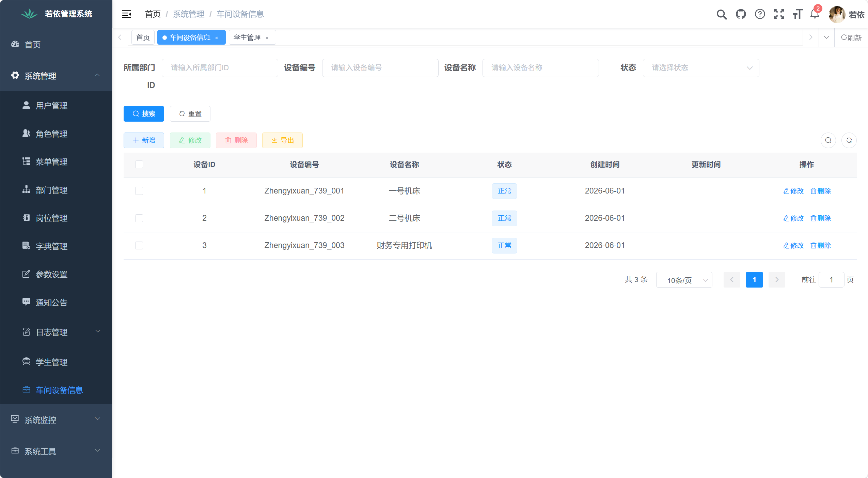Focus the 前往 page number input
The height and width of the screenshot is (478, 868).
tap(831, 280)
